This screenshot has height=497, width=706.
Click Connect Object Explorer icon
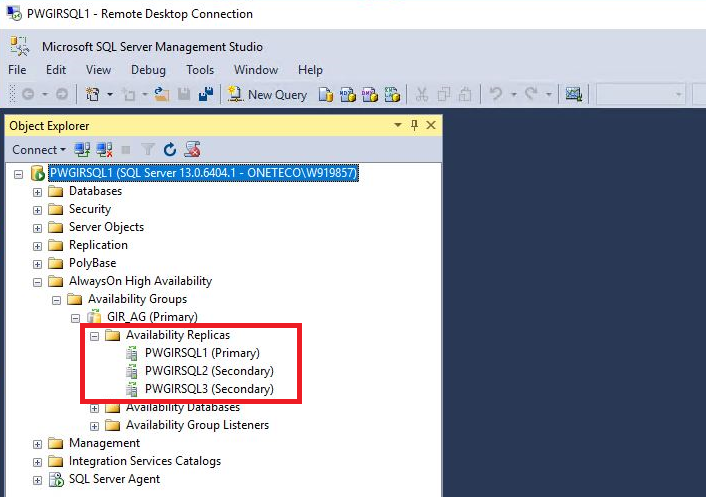pyautogui.click(x=82, y=149)
